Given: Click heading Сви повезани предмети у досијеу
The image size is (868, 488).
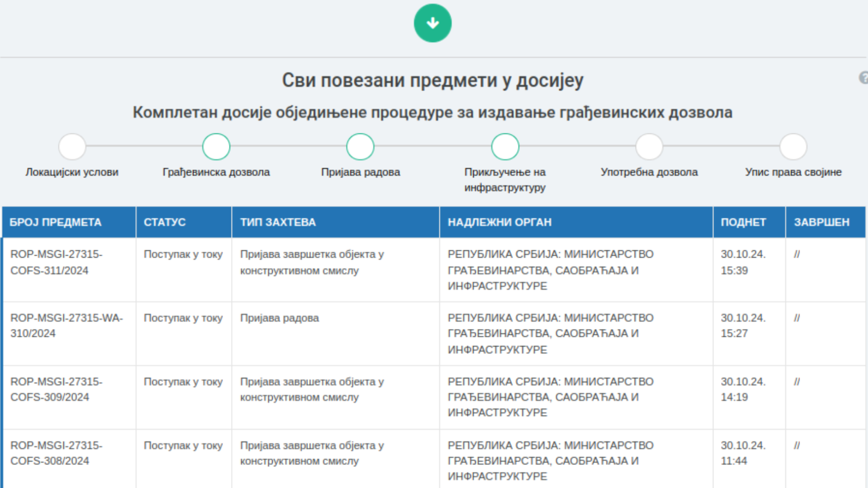Looking at the screenshot, I should coord(433,80).
